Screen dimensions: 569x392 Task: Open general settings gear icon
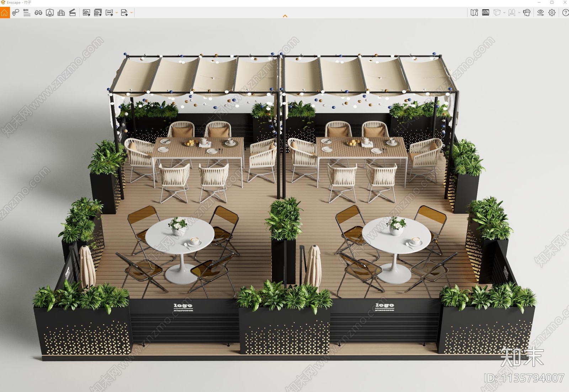tap(552, 13)
